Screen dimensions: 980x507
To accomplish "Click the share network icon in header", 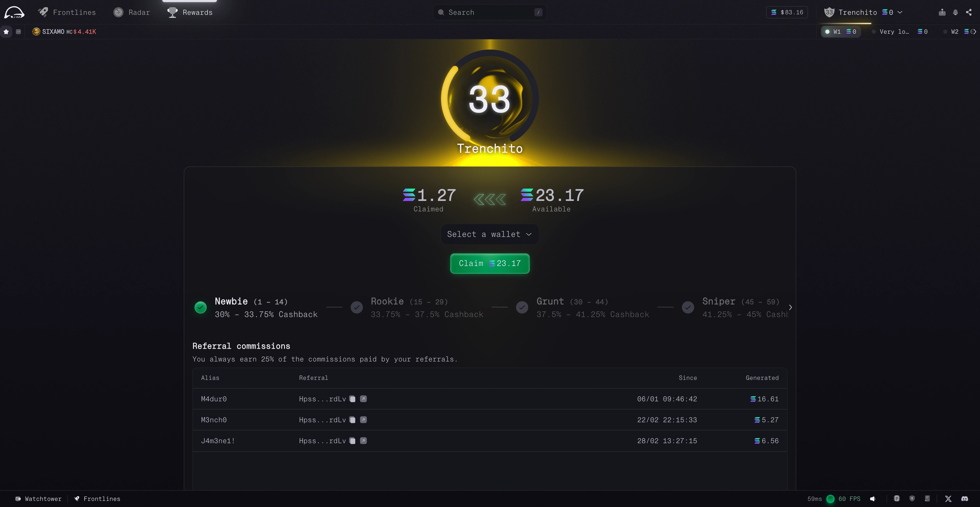I will [x=969, y=12].
